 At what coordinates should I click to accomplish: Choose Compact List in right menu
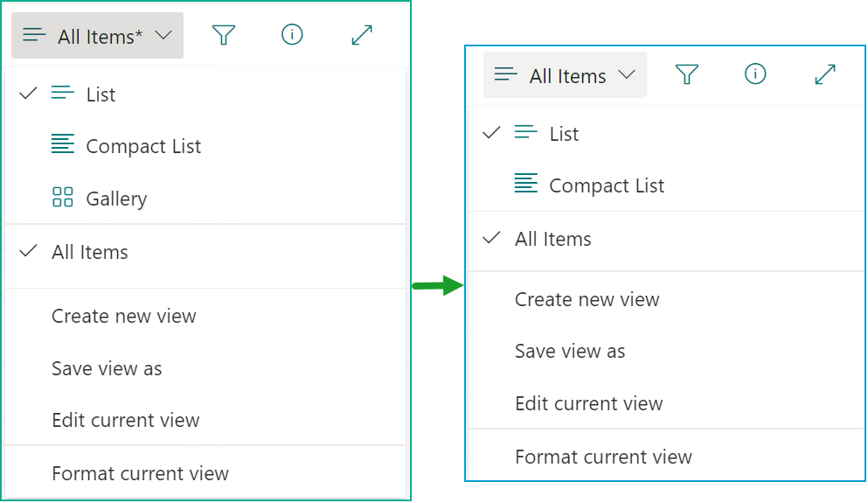pyautogui.click(x=666, y=185)
